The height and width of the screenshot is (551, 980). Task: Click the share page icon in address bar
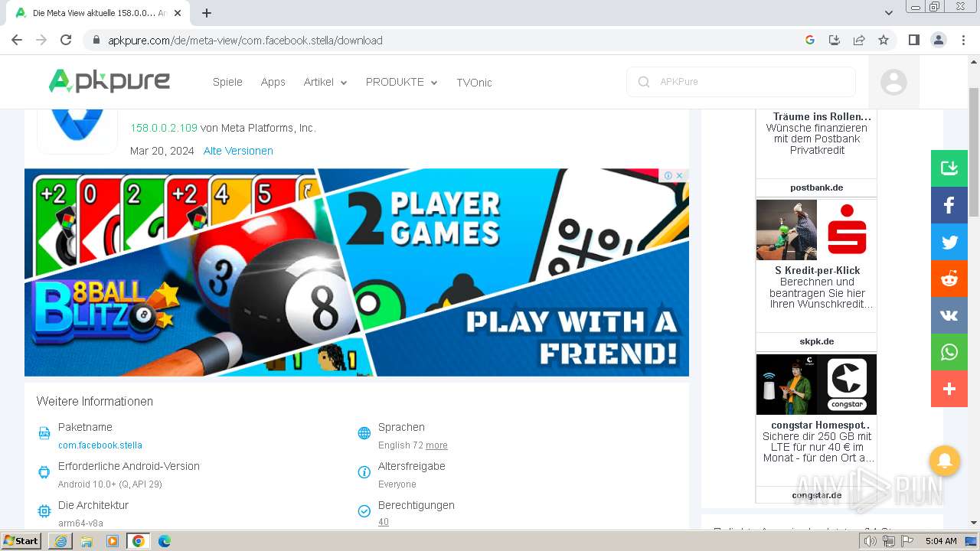[859, 40]
